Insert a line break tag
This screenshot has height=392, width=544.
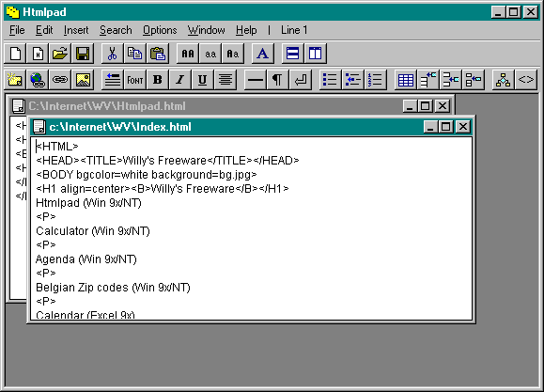tap(301, 80)
